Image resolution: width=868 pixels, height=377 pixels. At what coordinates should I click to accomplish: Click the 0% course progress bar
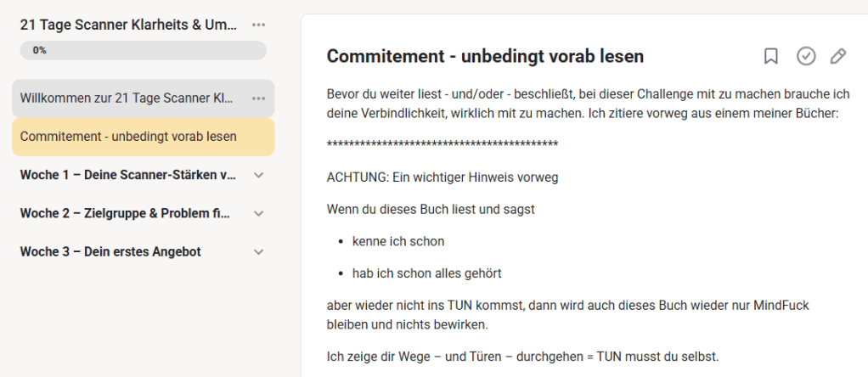pos(143,51)
